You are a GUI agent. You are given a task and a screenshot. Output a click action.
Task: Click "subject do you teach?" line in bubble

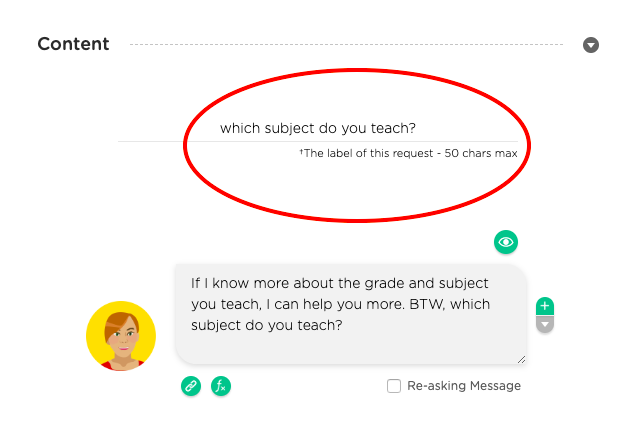(267, 325)
